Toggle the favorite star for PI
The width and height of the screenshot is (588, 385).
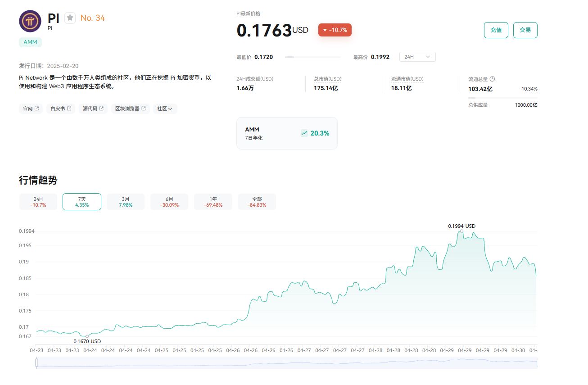click(x=70, y=18)
